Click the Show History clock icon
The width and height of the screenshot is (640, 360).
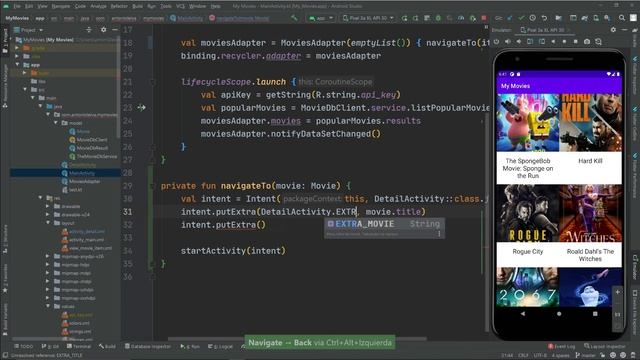(532, 18)
